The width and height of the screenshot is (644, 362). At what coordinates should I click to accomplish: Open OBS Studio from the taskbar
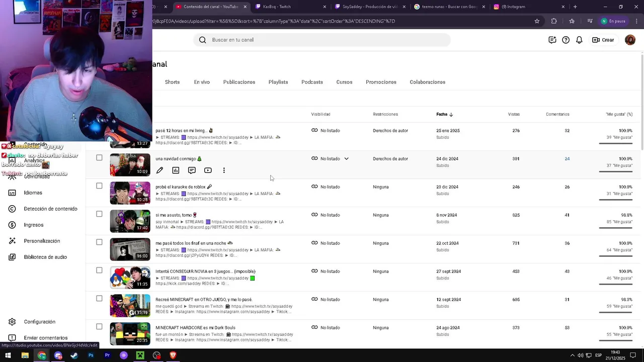[x=156, y=355]
